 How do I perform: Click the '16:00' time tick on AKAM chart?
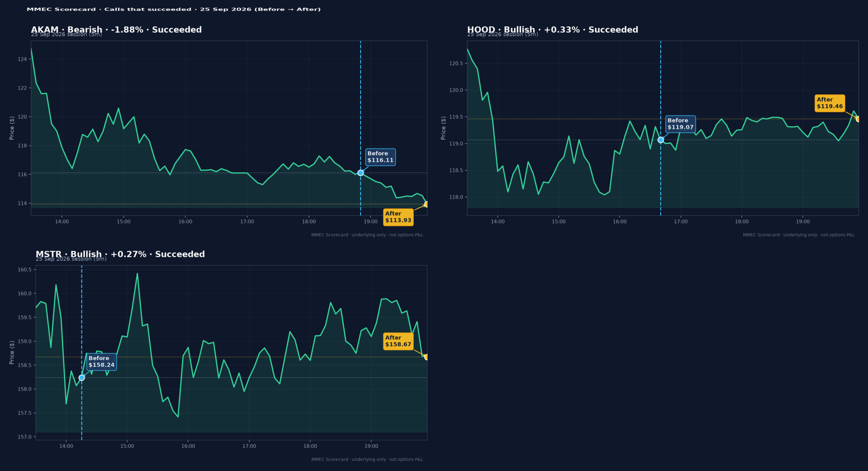pyautogui.click(x=186, y=222)
